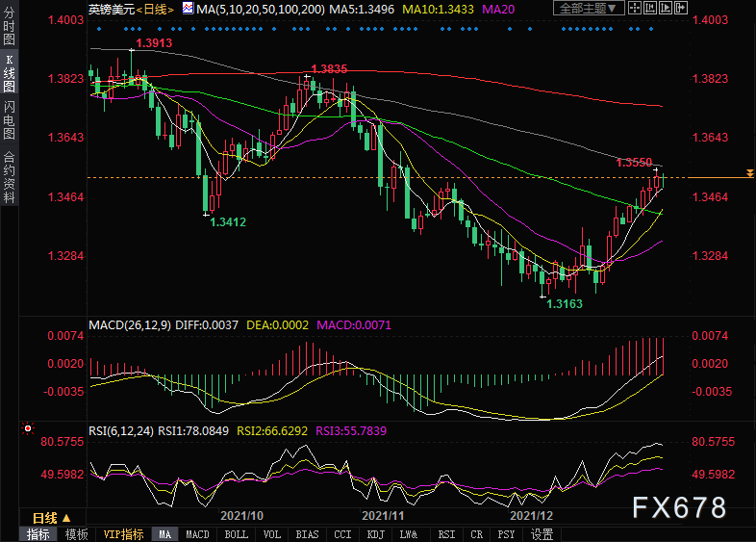The image size is (756, 542).
Task: Click the MA5:1.3496 value
Action: click(x=362, y=10)
